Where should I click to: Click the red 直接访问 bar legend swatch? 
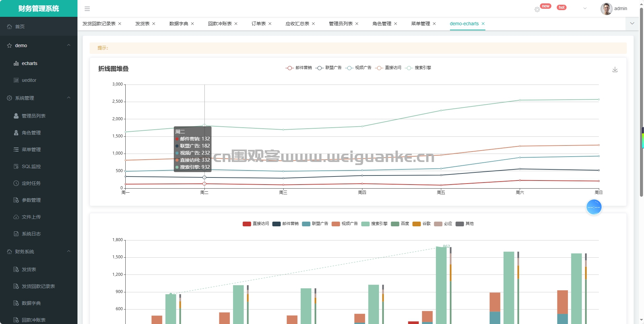pos(247,224)
